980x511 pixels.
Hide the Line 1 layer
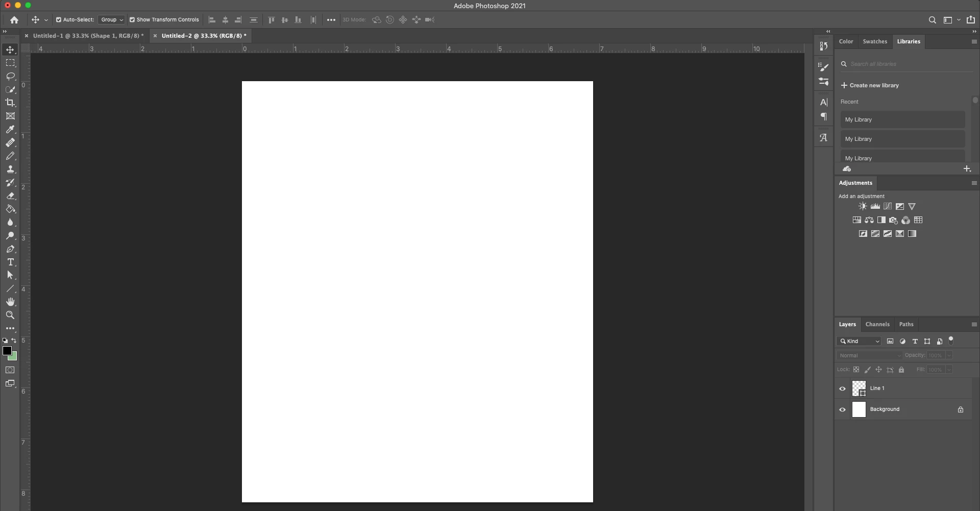[842, 388]
